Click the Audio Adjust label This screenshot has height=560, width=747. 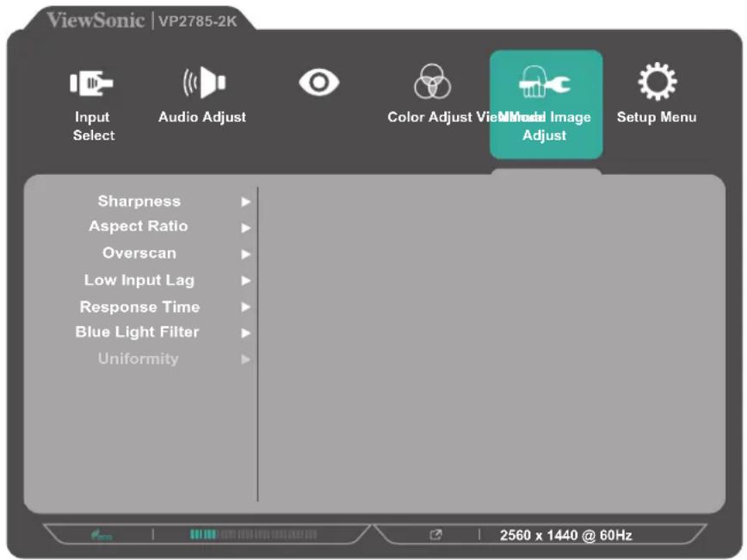202,117
